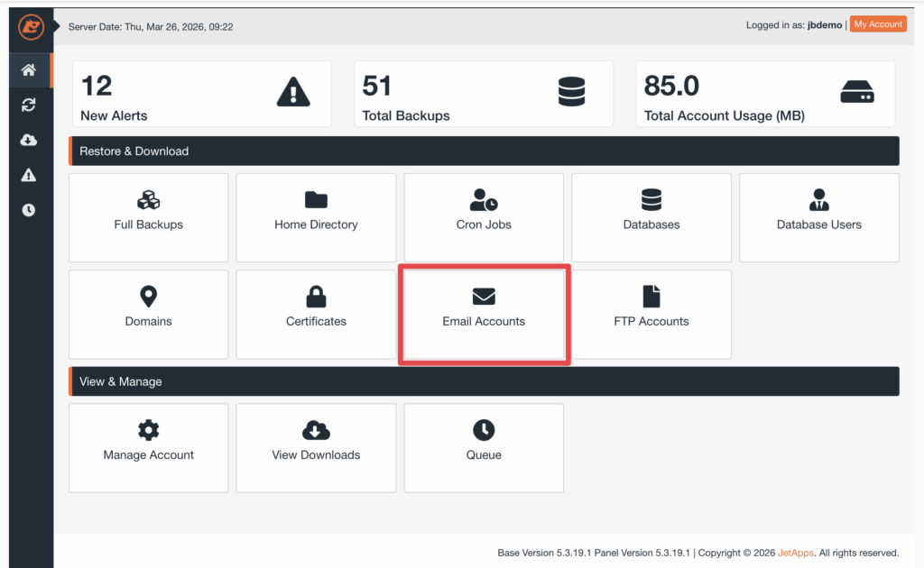924x568 pixels.
Task: Open the Home Directory folder tile
Action: [316, 217]
